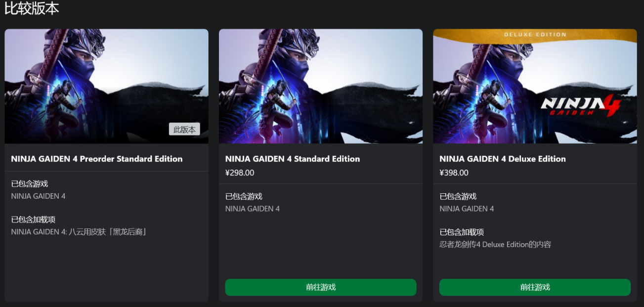Select the NINJA GAIDEN 4 Standard Edition title

[x=293, y=159]
